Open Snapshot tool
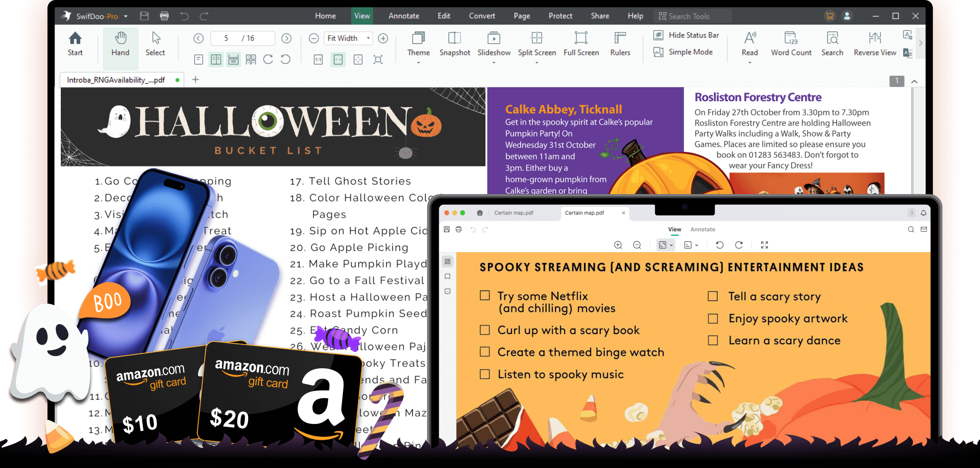 tap(455, 44)
